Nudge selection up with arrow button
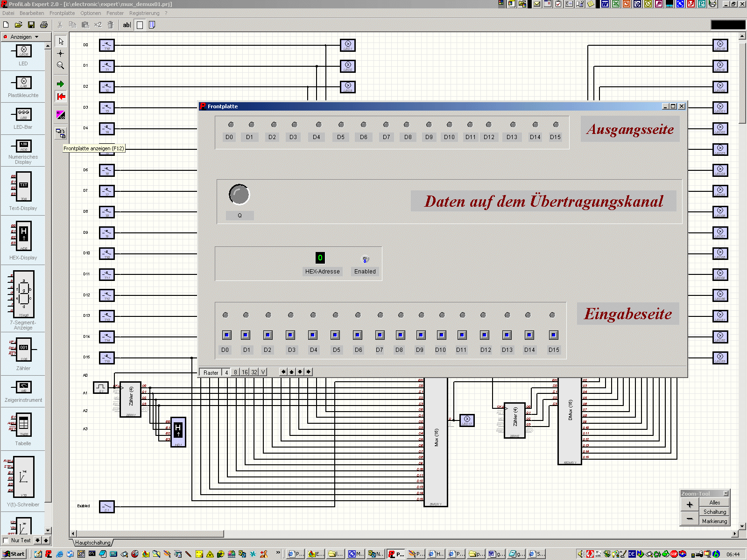 click(x=291, y=372)
